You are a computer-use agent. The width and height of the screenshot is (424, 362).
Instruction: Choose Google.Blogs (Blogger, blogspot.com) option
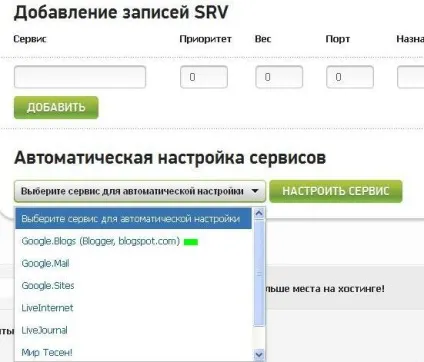[133, 241]
